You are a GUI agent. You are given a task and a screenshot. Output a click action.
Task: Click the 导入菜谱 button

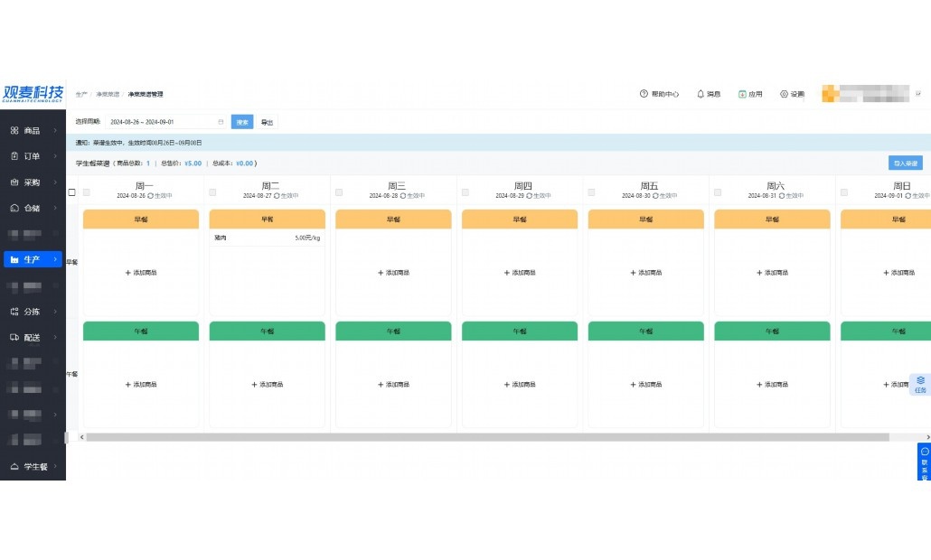pos(905,163)
